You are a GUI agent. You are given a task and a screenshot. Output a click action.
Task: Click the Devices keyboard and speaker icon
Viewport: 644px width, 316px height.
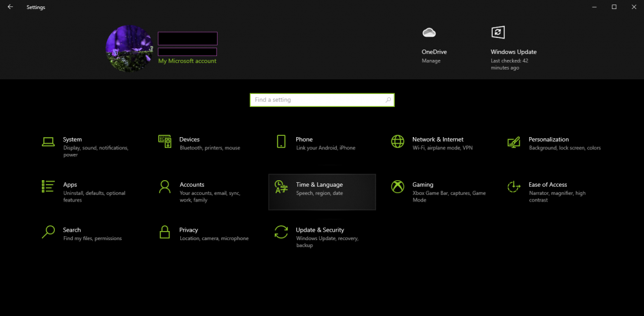point(165,142)
